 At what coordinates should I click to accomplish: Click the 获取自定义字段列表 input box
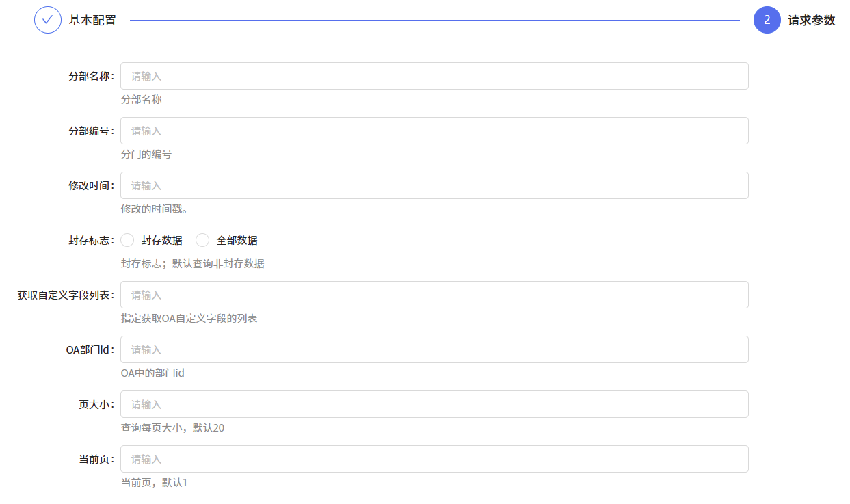434,295
